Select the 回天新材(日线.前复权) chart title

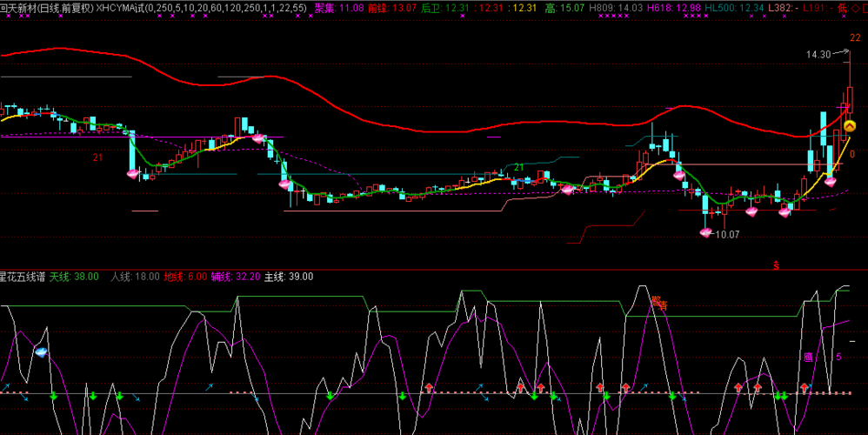47,8
